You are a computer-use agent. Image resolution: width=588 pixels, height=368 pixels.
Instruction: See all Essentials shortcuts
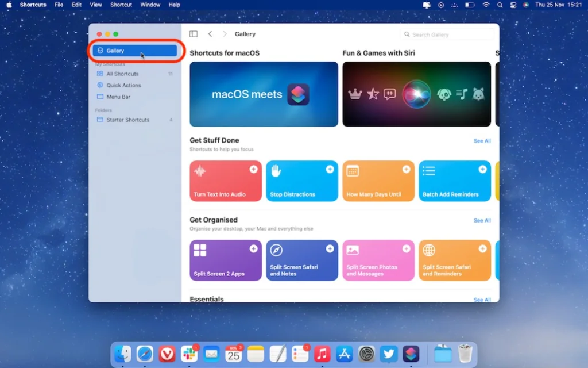tap(482, 300)
